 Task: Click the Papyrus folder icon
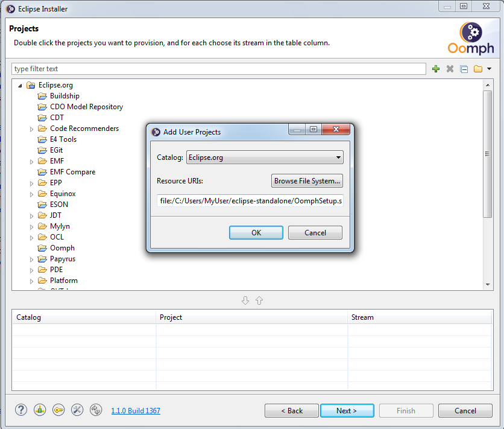coord(42,259)
